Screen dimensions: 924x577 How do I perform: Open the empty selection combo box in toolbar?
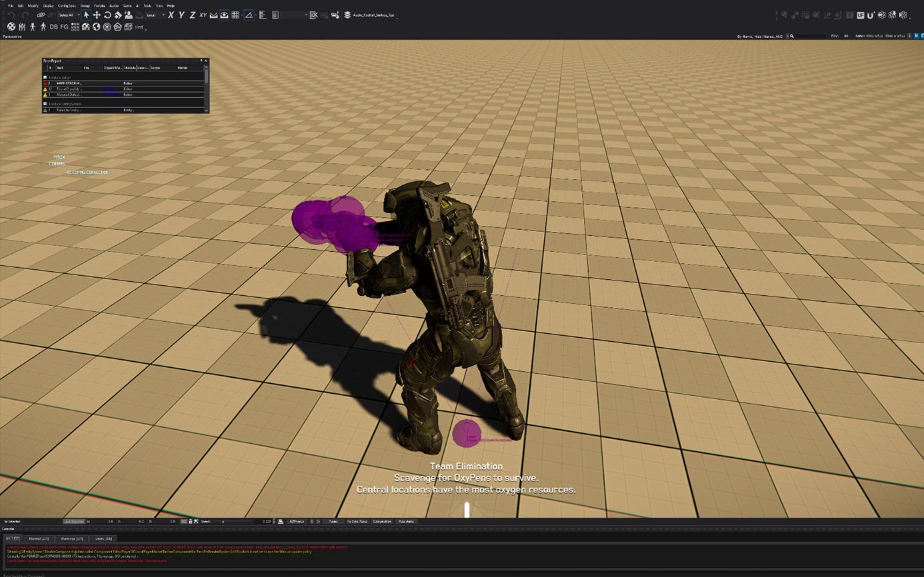[294, 15]
